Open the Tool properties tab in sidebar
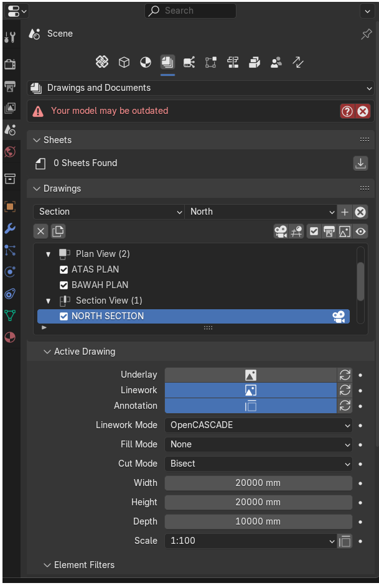 coord(10,37)
